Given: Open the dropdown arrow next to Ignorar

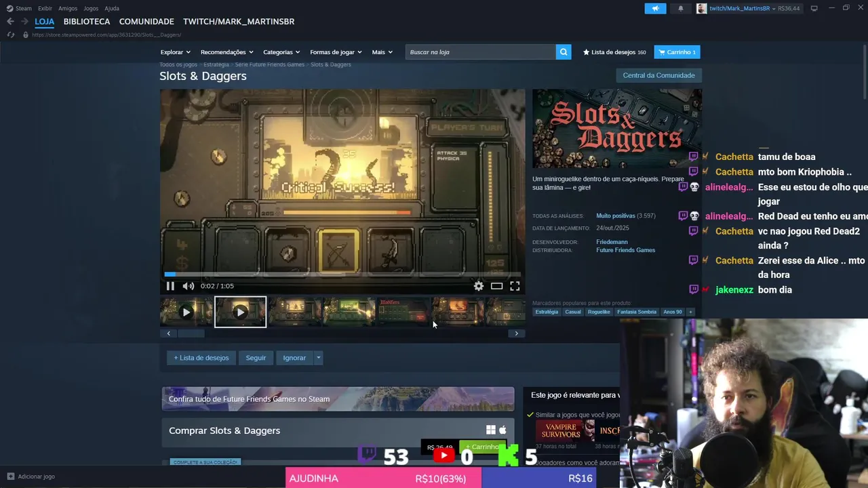Looking at the screenshot, I should click(318, 358).
